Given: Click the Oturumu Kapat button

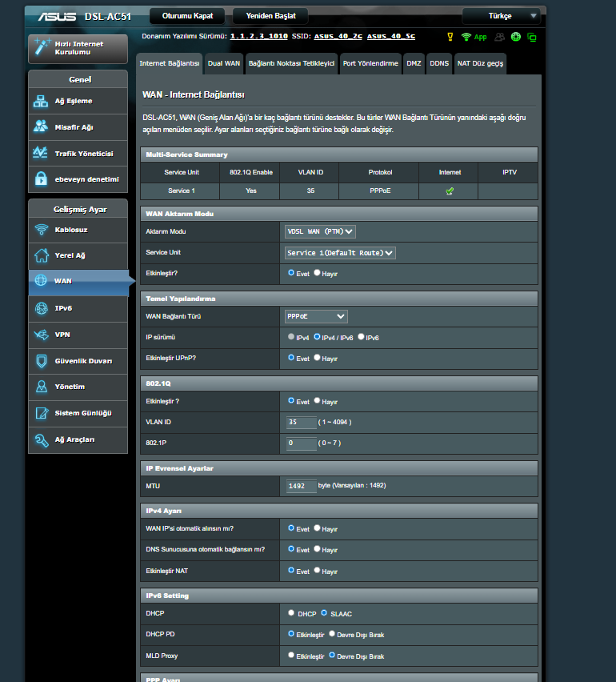Looking at the screenshot, I should point(187,16).
